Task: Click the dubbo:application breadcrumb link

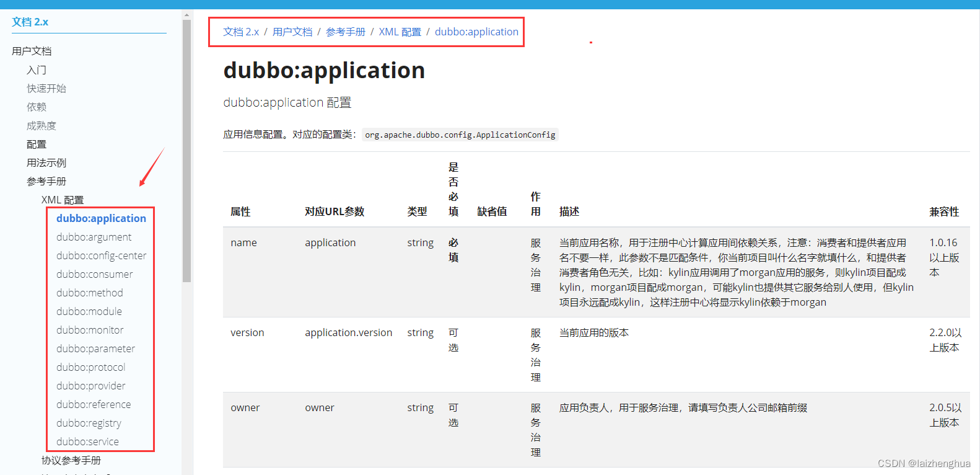Action: point(476,32)
